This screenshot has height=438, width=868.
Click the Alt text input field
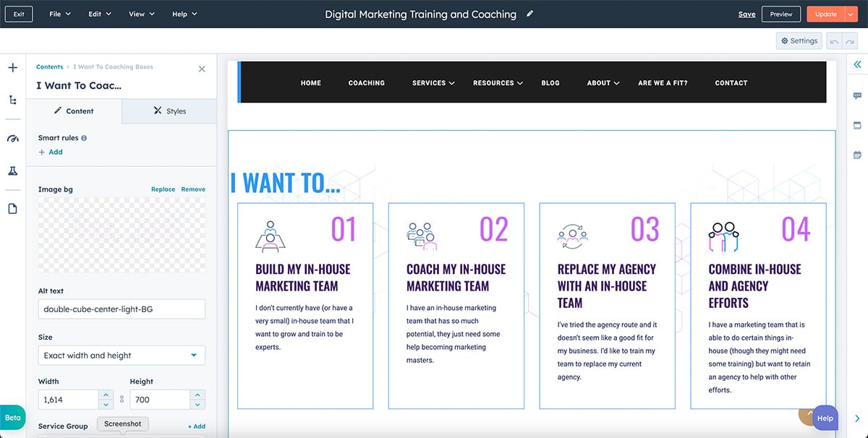coord(121,309)
